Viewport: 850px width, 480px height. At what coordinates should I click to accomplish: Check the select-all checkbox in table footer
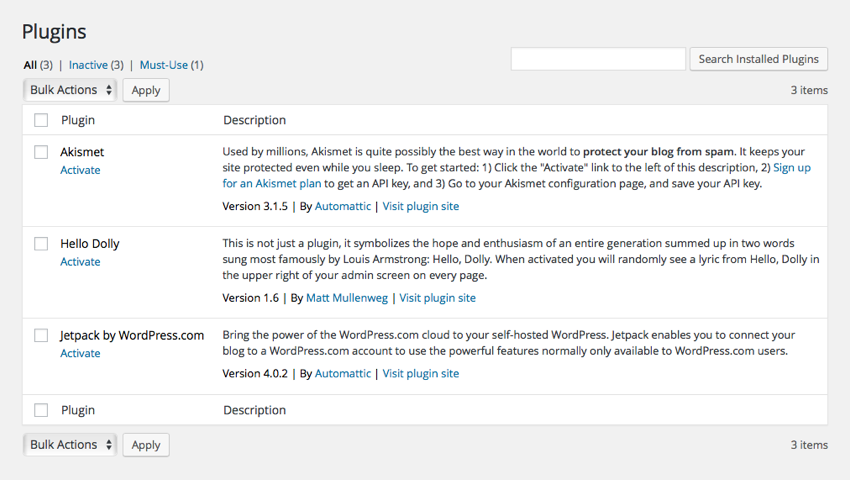coord(41,410)
